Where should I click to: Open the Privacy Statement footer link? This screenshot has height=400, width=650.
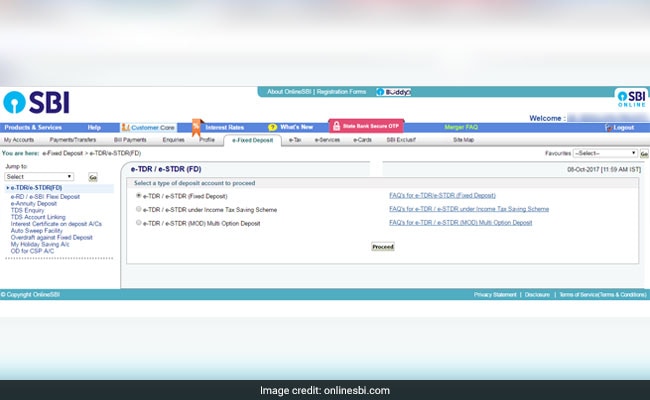pos(495,295)
